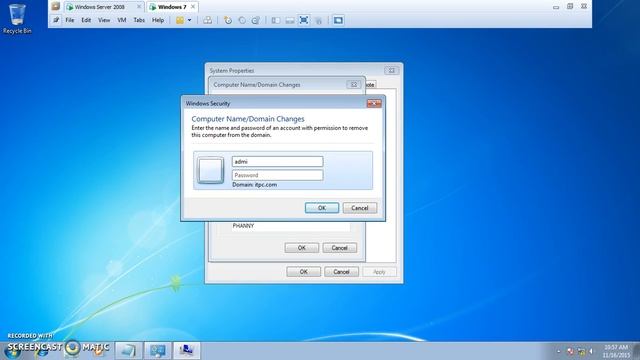Click OK in System Properties window
The image size is (640, 360).
303,272
